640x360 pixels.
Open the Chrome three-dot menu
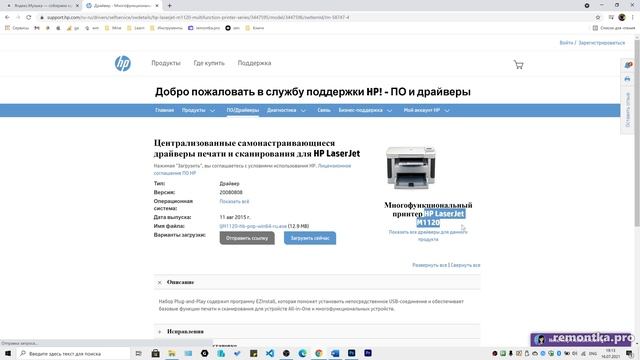tap(633, 17)
